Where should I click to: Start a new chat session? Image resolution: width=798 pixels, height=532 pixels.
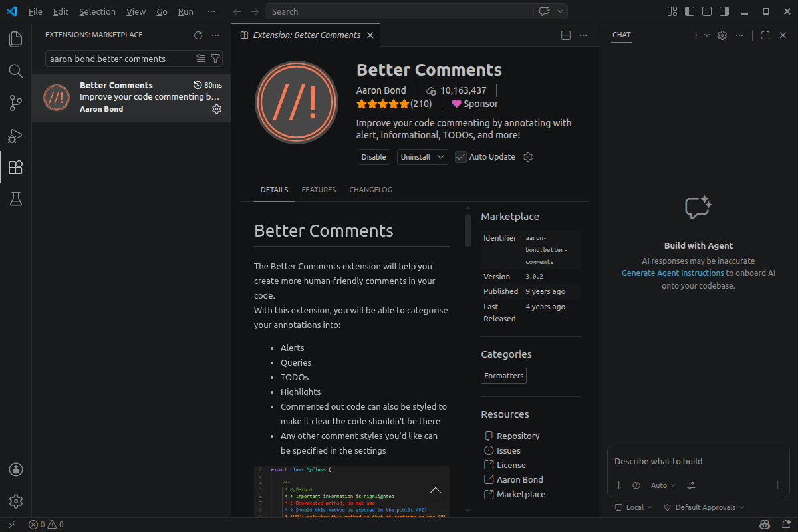[696, 35]
